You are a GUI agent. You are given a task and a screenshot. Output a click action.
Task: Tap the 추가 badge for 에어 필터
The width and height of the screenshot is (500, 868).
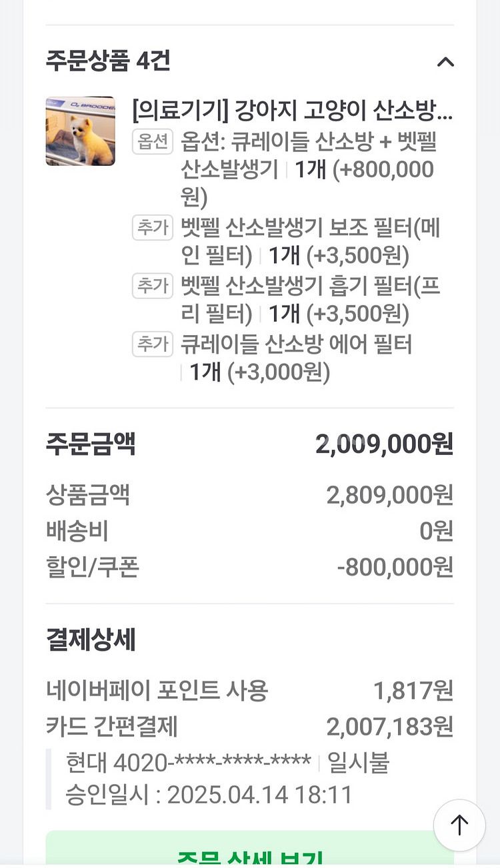[x=153, y=344]
